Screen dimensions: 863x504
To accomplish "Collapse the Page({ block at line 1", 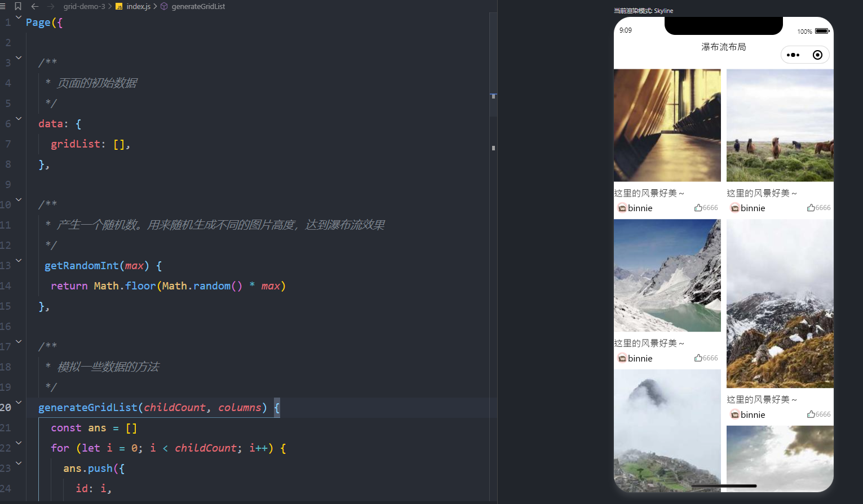I will pos(19,17).
